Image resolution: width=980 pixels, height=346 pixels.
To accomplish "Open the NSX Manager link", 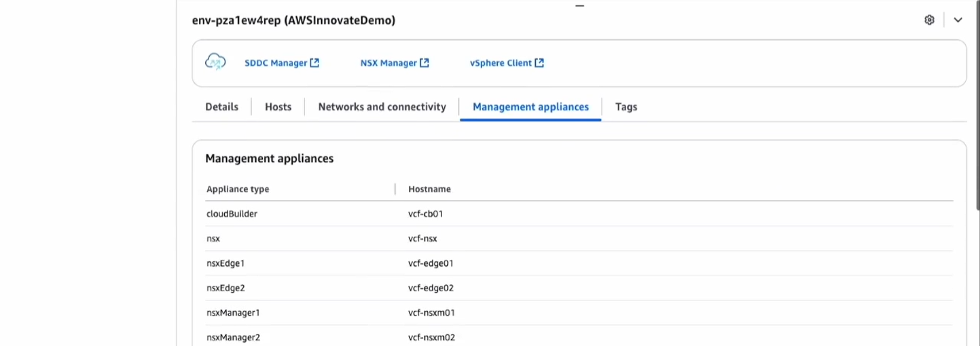I will (x=395, y=63).
